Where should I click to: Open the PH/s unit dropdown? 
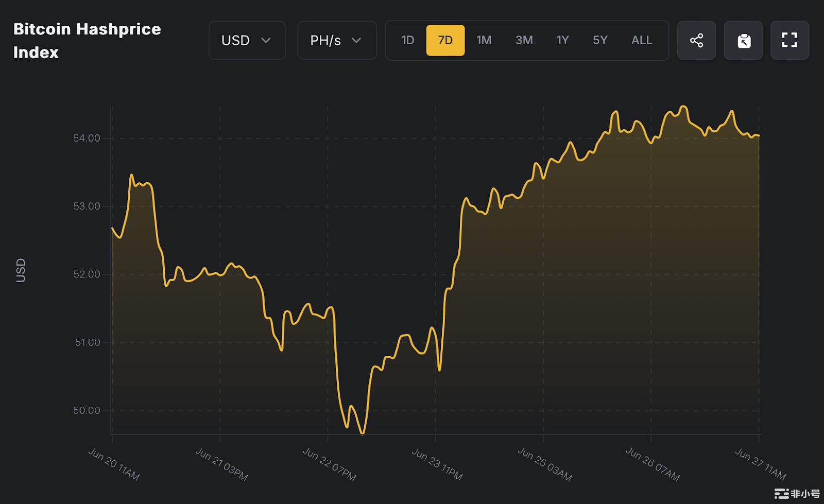337,40
